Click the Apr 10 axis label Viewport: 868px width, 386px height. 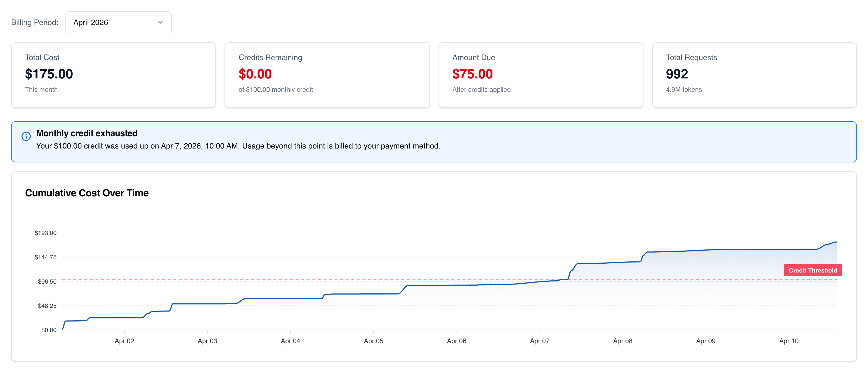coord(788,341)
